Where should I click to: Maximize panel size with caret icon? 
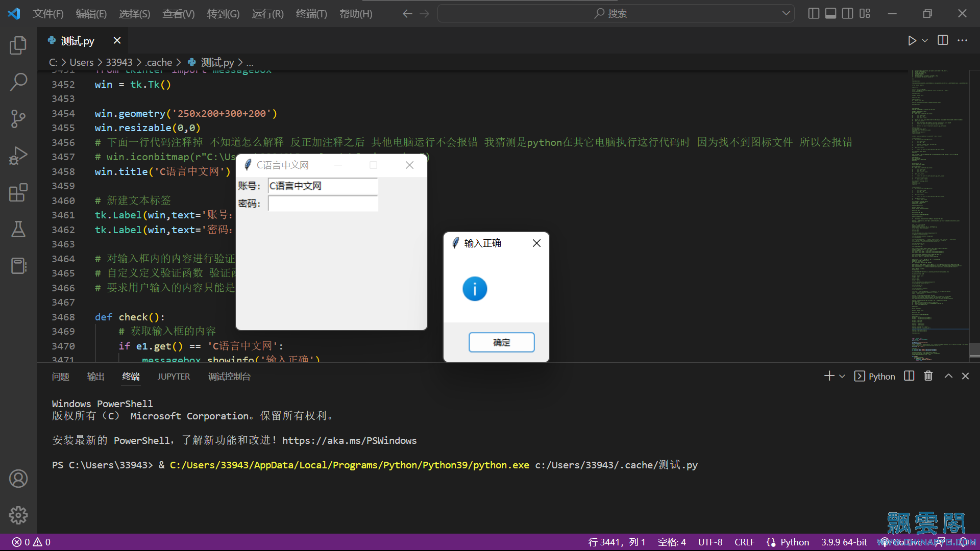click(948, 376)
